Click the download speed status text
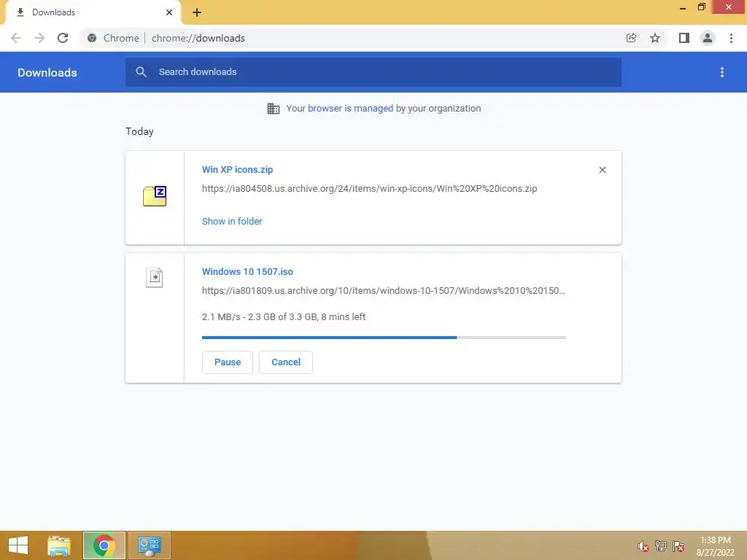The image size is (747, 560). click(284, 317)
